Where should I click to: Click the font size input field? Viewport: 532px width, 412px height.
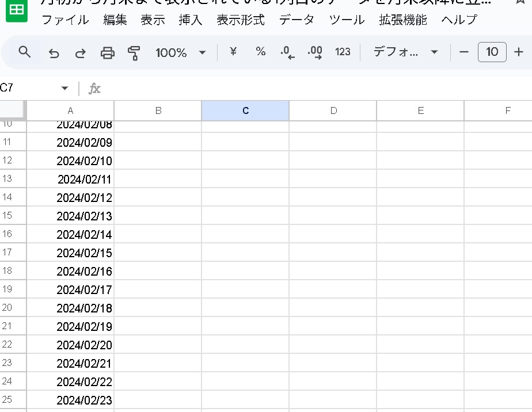pos(492,52)
